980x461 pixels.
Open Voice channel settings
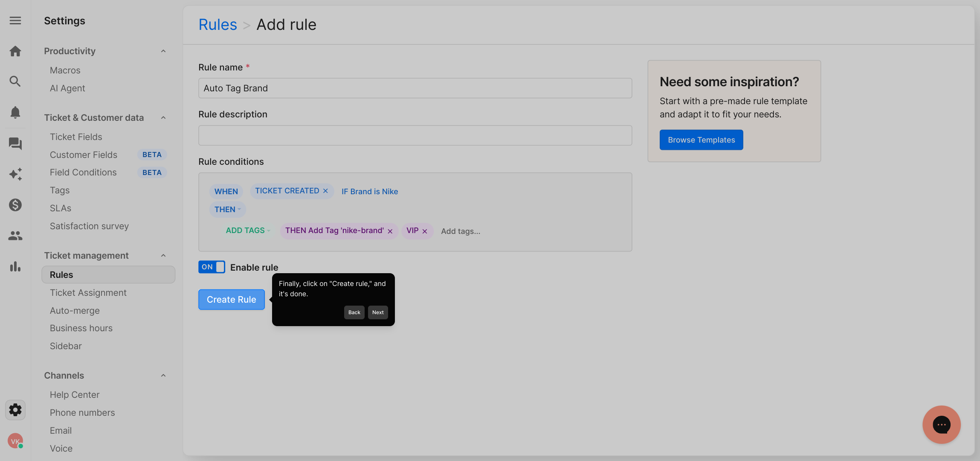click(61, 449)
